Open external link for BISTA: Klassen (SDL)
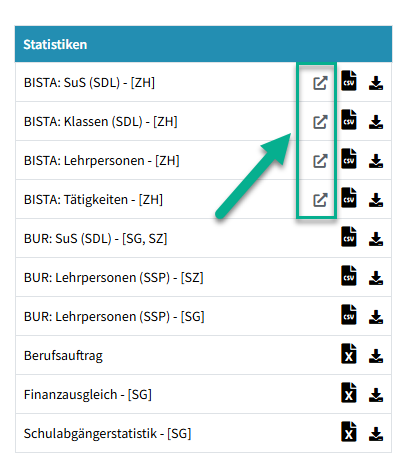The height and width of the screenshot is (469, 414). click(x=320, y=122)
